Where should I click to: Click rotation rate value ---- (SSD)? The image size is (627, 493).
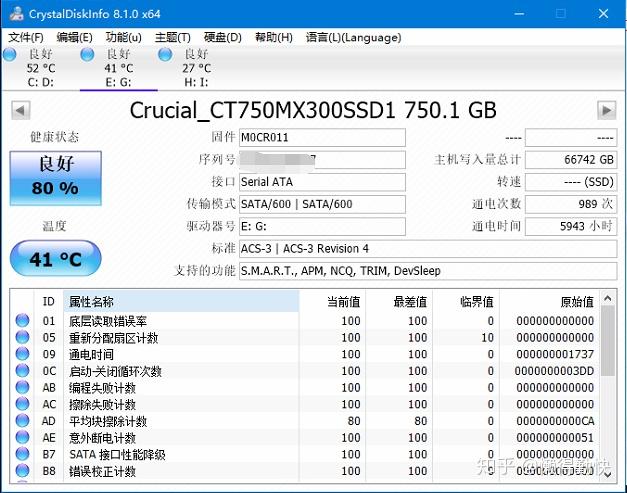[x=571, y=182]
